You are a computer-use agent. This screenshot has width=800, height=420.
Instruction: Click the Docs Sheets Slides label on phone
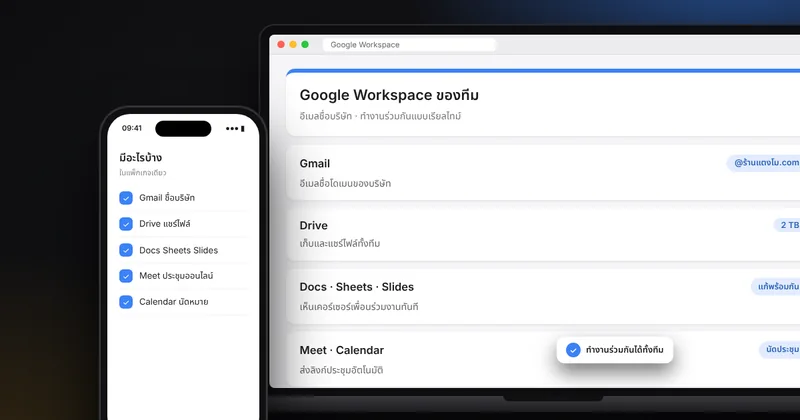point(179,250)
